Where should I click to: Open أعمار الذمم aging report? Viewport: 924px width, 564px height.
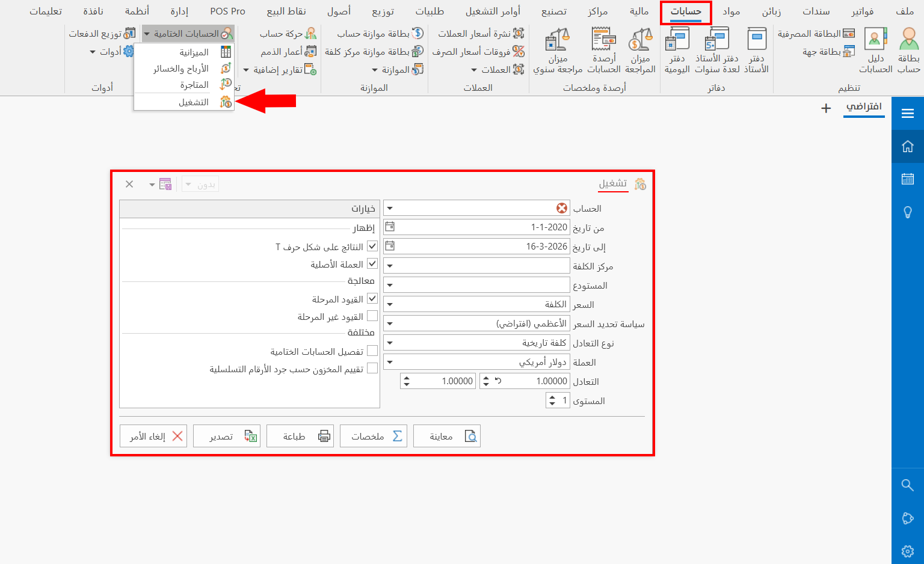[x=288, y=52]
